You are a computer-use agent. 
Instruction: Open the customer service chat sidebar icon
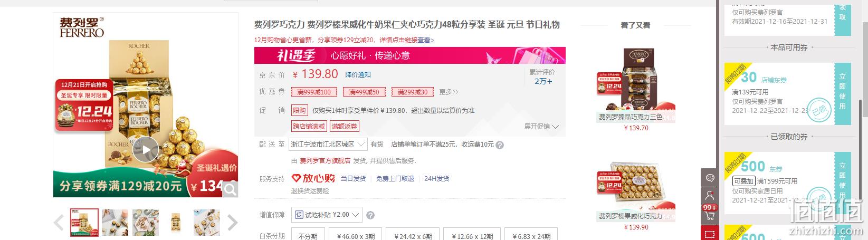pyautogui.click(x=710, y=177)
